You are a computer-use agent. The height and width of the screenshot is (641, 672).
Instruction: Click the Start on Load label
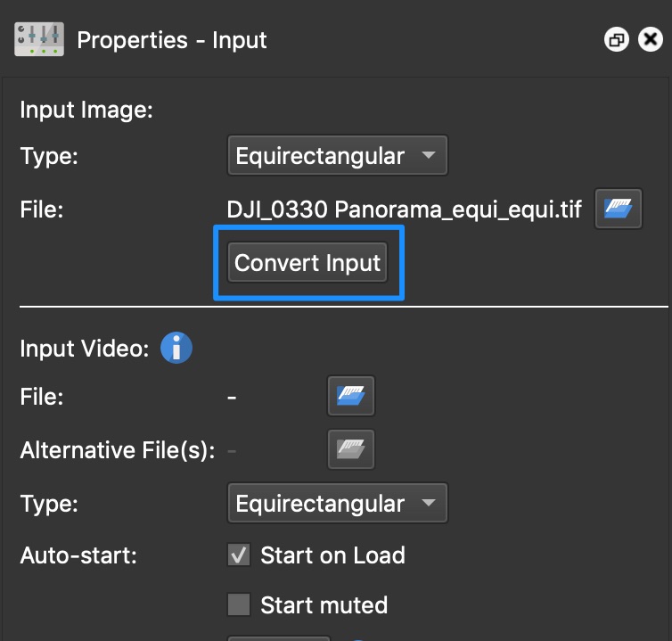pos(332,555)
